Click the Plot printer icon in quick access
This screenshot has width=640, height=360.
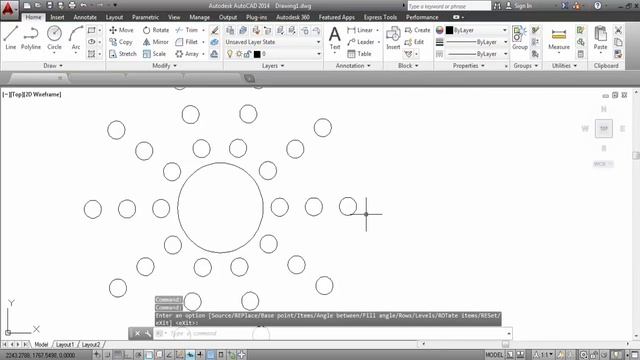point(72,6)
